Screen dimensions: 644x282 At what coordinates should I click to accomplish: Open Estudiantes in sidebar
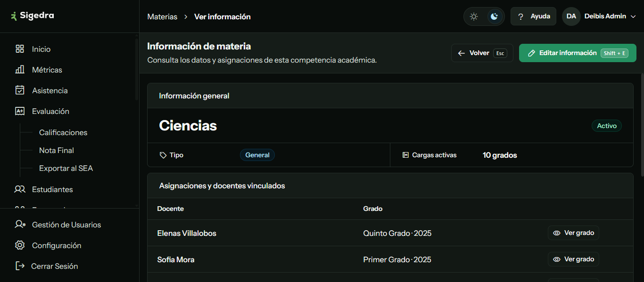[52, 189]
